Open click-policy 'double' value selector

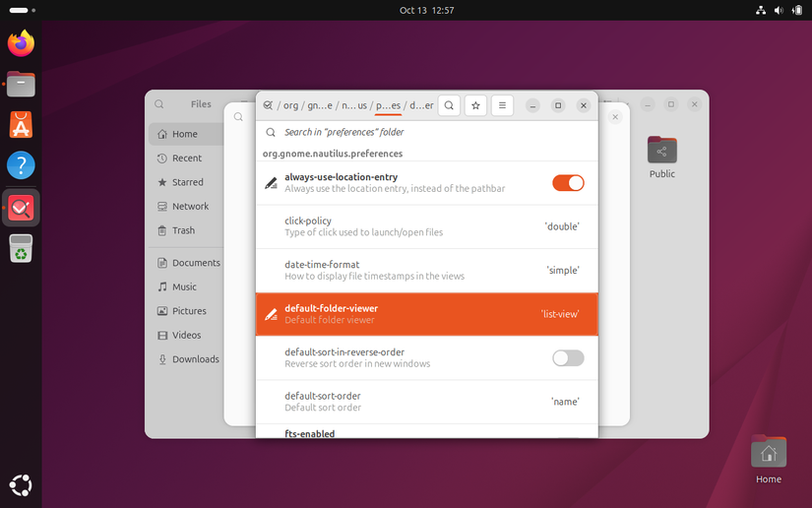[562, 226]
